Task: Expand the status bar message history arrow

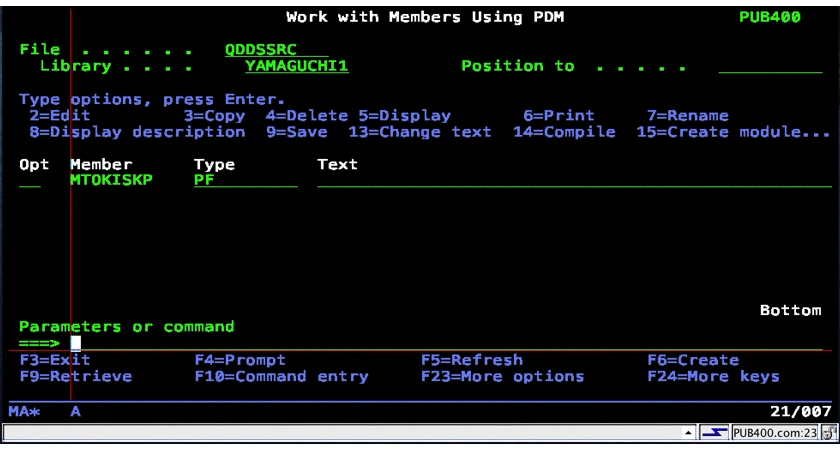Action: click(687, 432)
